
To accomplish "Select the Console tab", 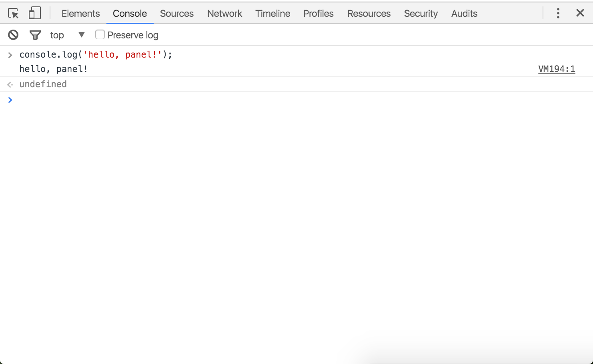I will (130, 13).
